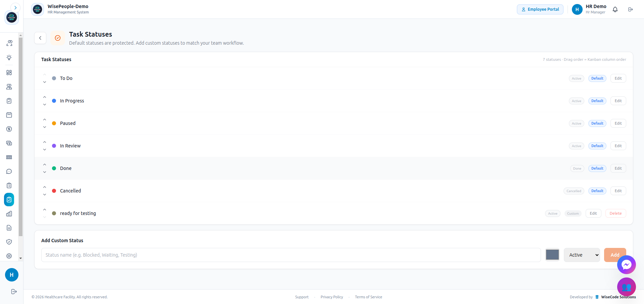Viewport: 644px width, 304px height.
Task: Open the calendar icon in sidebar
Action: point(9,115)
